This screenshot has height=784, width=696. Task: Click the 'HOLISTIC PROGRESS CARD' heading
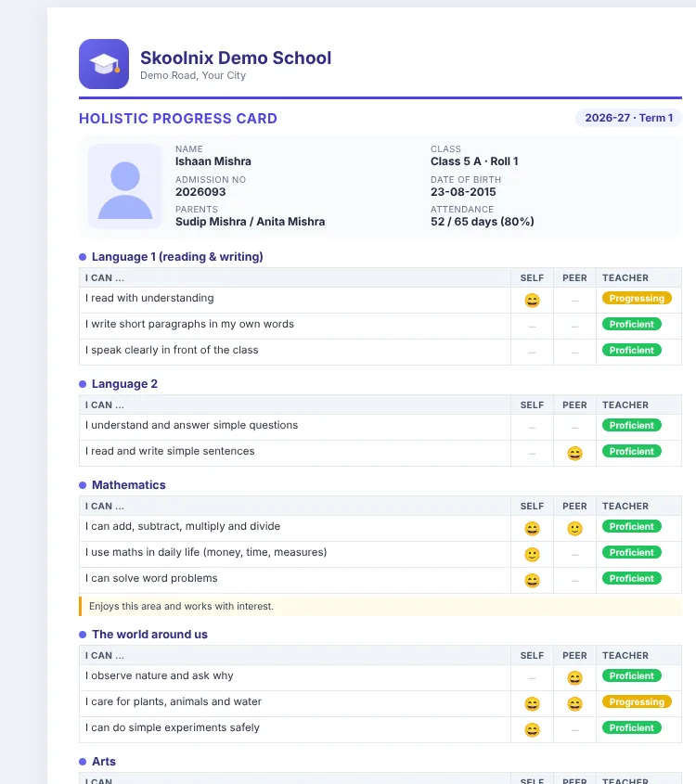tap(178, 119)
